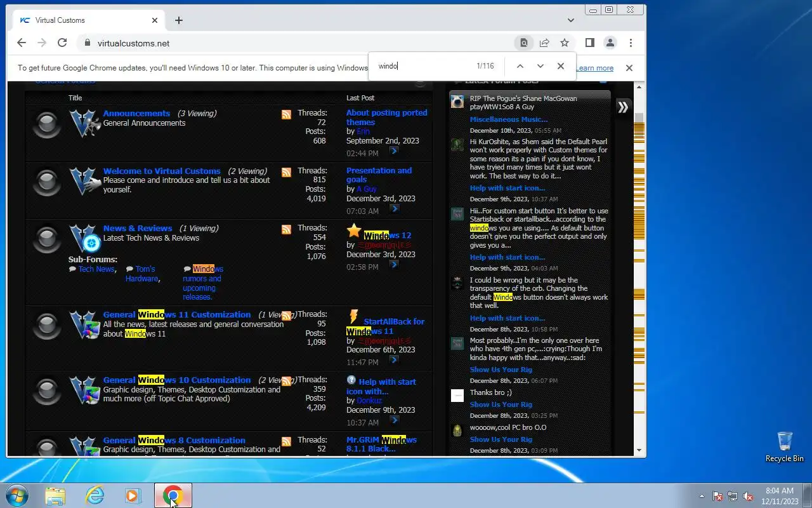
Task: View user Donkuz's profile
Action: (x=369, y=401)
